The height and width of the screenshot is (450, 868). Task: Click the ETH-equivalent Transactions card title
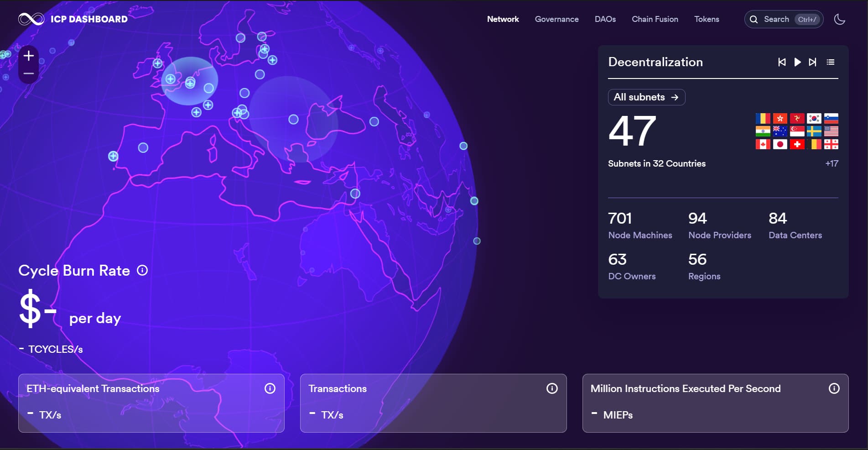93,388
